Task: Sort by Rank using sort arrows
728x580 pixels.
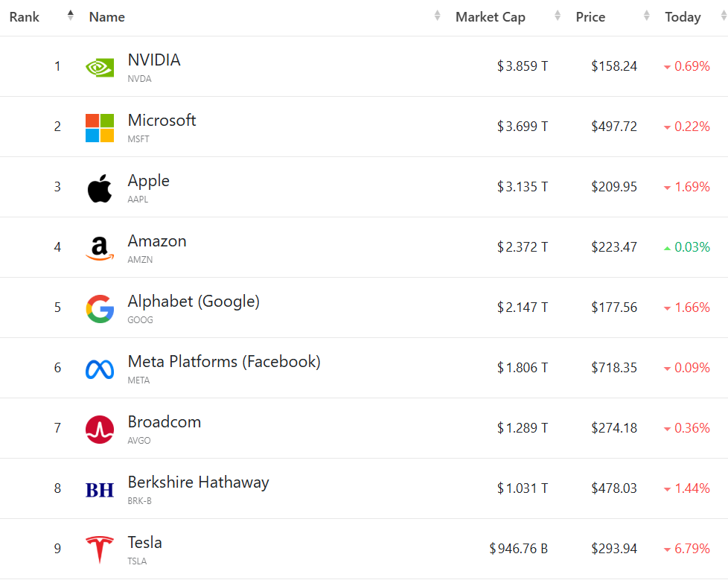Action: tap(71, 16)
